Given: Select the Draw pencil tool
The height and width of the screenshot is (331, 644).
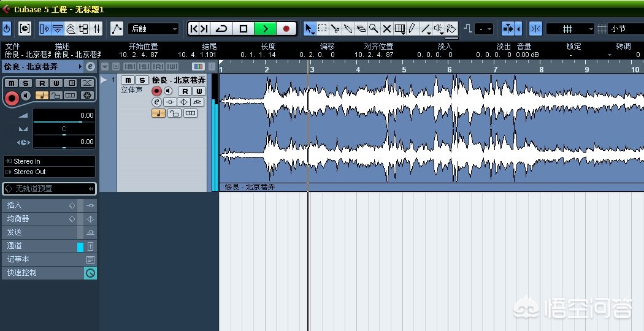Looking at the screenshot, I should pos(412,29).
